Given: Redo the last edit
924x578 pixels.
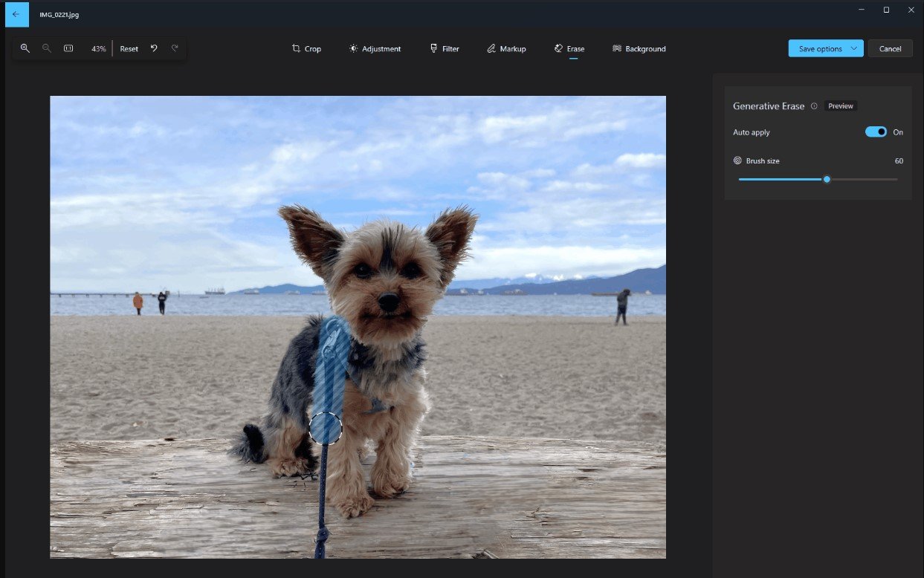Looking at the screenshot, I should [175, 48].
